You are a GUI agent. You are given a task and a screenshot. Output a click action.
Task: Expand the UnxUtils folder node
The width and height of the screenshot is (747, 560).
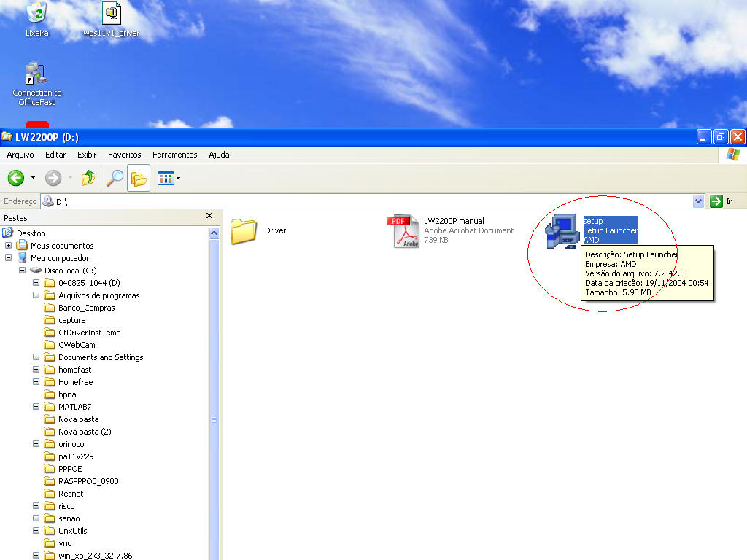coord(36,531)
